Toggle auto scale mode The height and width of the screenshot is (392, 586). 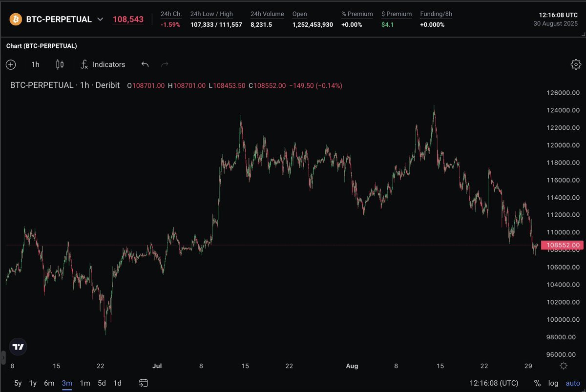[x=573, y=383]
